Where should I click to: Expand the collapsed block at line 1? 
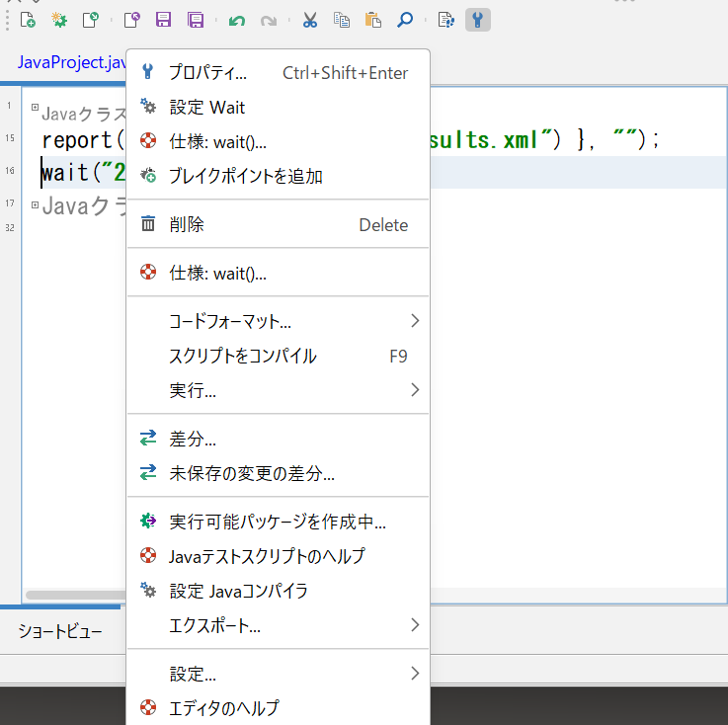[35, 107]
